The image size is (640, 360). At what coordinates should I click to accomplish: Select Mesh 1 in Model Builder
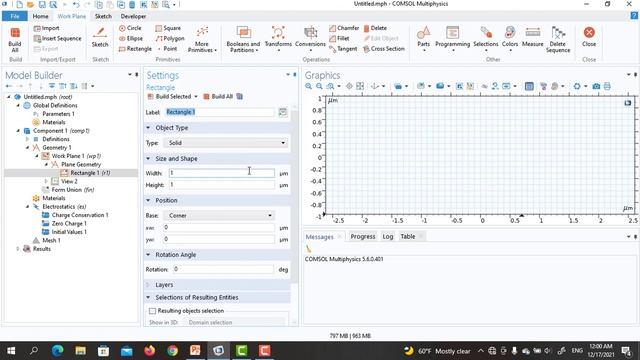[51, 240]
